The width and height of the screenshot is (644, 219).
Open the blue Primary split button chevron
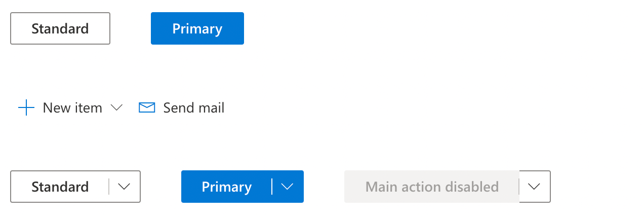coord(288,187)
